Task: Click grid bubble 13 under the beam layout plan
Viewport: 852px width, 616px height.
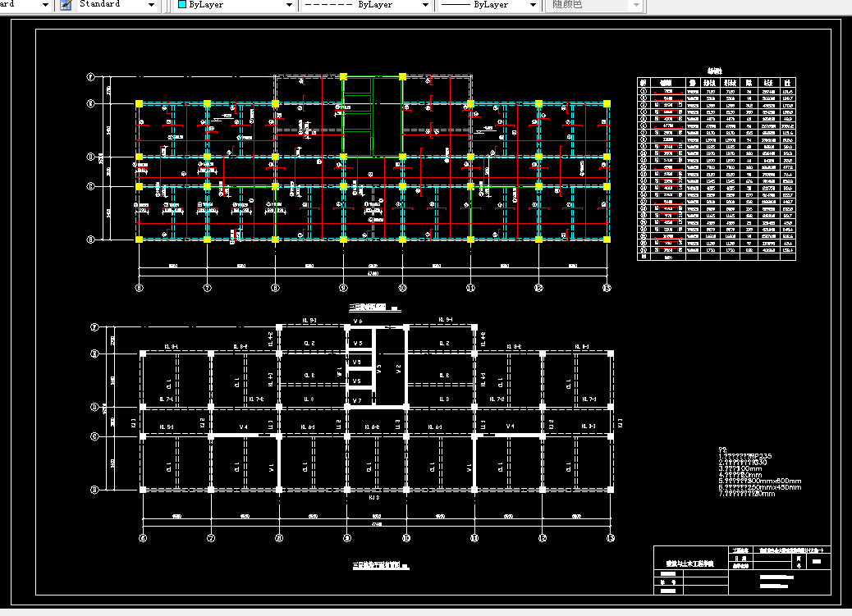Action: (610, 538)
